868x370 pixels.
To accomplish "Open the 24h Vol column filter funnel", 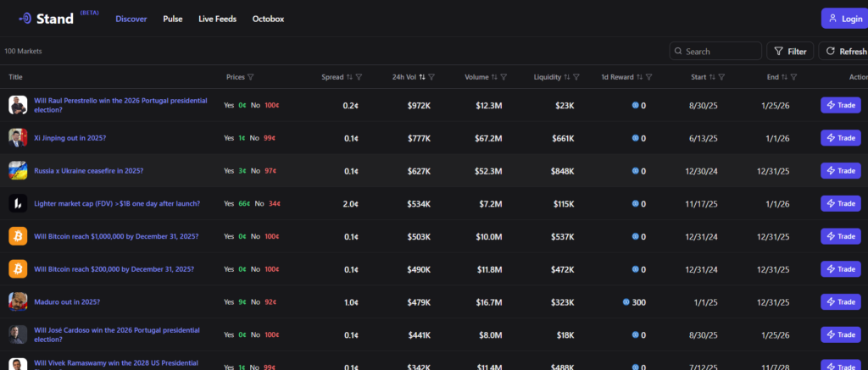I will click(x=431, y=77).
